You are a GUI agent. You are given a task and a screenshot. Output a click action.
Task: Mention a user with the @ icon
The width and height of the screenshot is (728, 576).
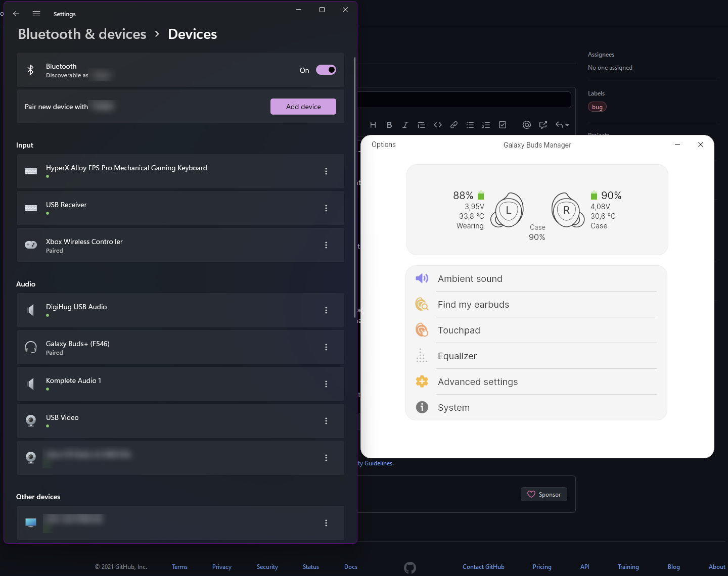(x=527, y=125)
